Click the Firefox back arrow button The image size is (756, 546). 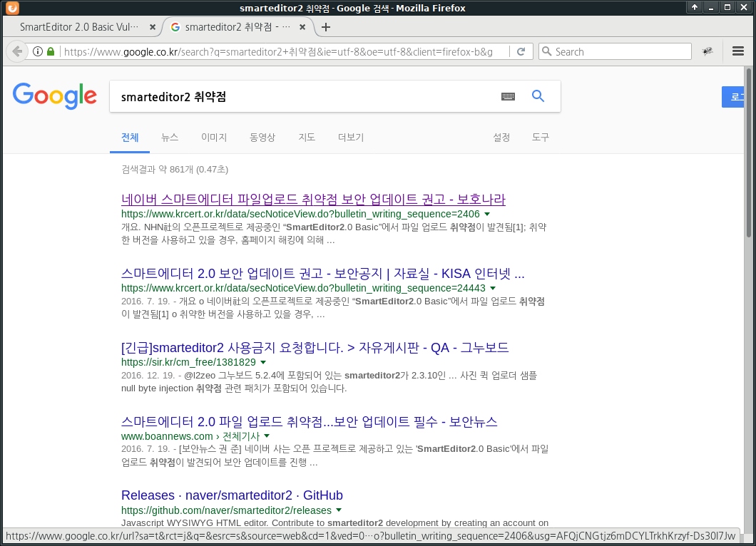pyautogui.click(x=17, y=51)
